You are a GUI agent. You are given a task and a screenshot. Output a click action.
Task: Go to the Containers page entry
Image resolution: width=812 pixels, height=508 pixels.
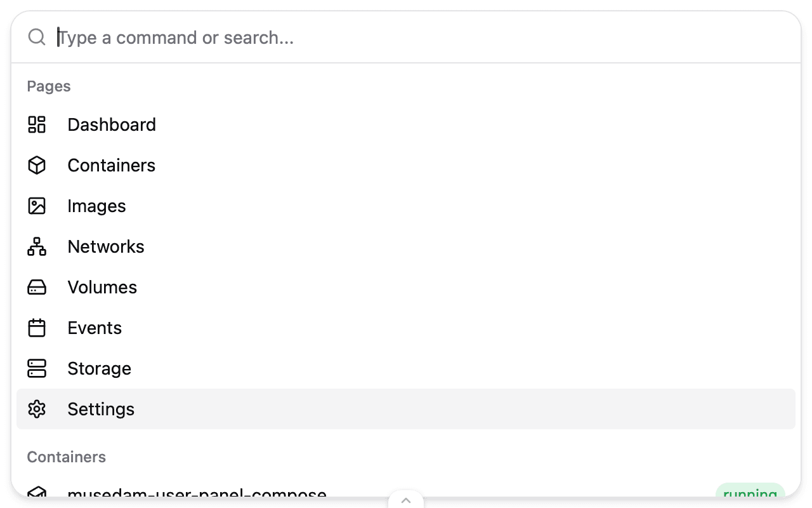point(112,165)
